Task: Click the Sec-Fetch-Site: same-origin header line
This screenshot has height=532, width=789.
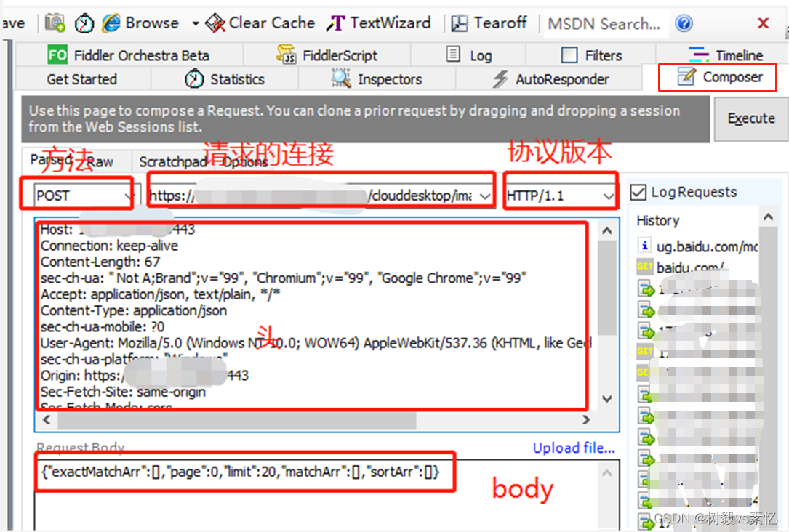Action: coord(123,392)
